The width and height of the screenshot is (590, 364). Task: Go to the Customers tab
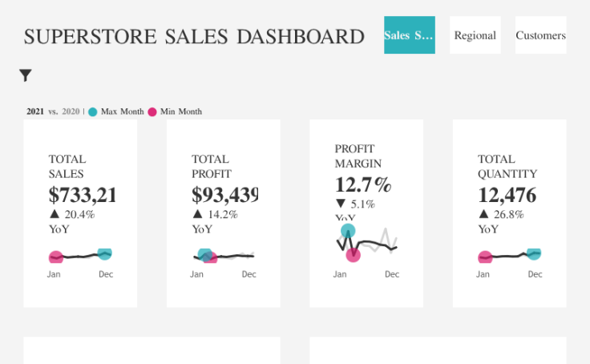coord(540,35)
